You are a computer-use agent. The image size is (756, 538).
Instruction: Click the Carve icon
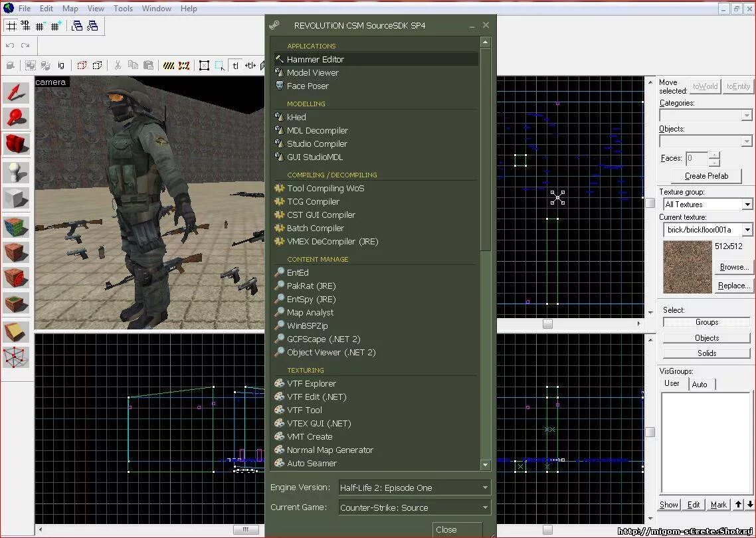11,65
